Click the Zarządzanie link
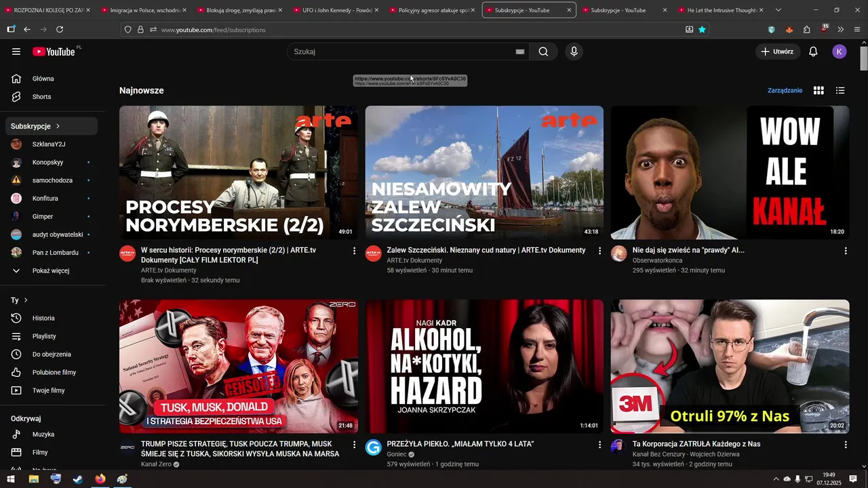The height and width of the screenshot is (488, 868). (x=785, y=90)
